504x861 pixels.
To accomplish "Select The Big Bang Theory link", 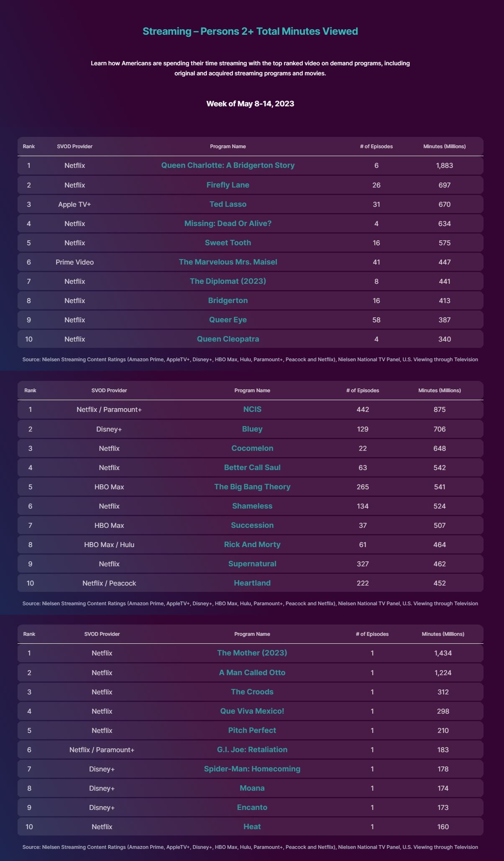I will [252, 487].
